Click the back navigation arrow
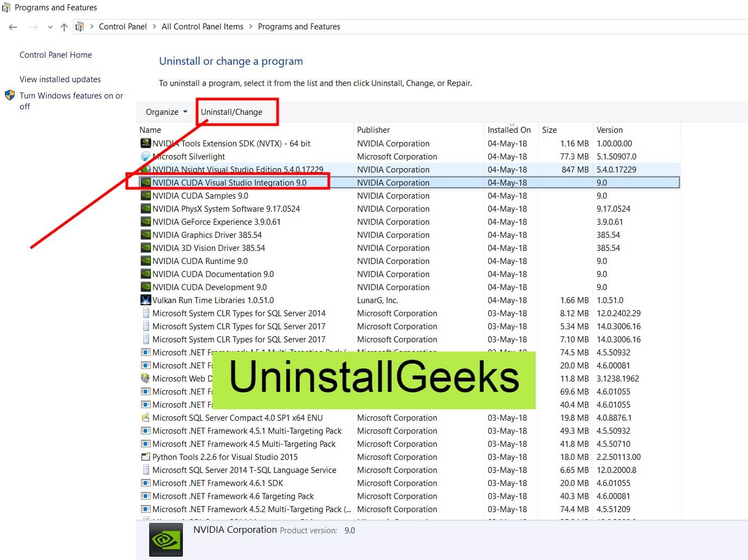This screenshot has width=748, height=560. coord(13,27)
